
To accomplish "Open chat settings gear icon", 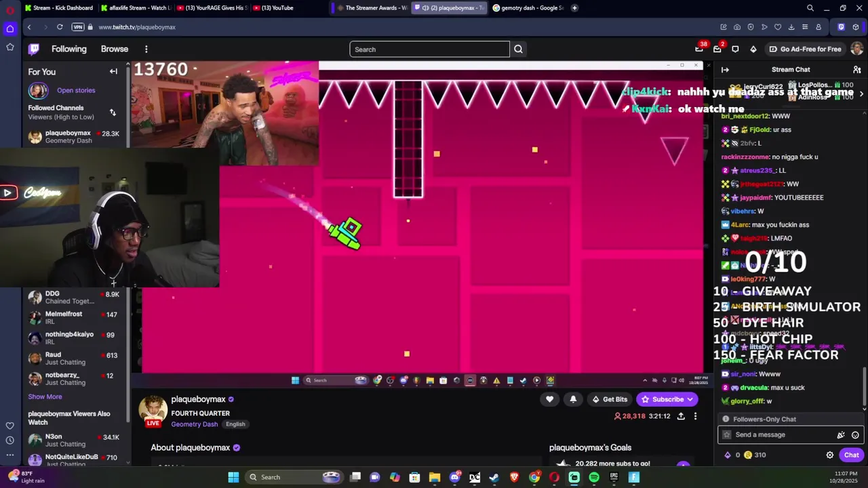I will [829, 455].
